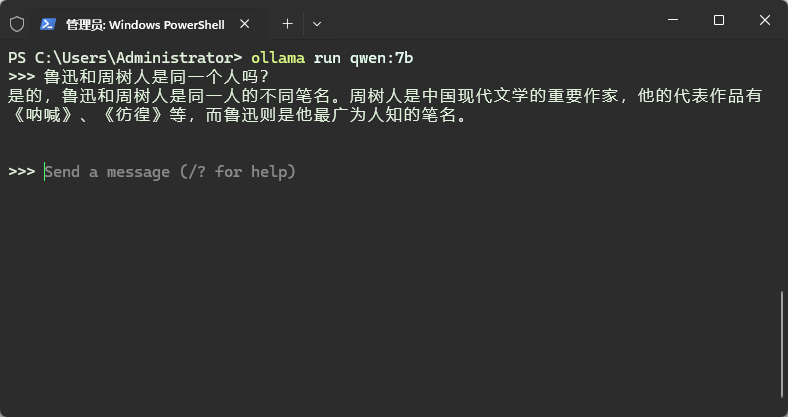Viewport: 788px width, 417px height.
Task: Click the vertical scrollbar thumb
Action: [782, 345]
